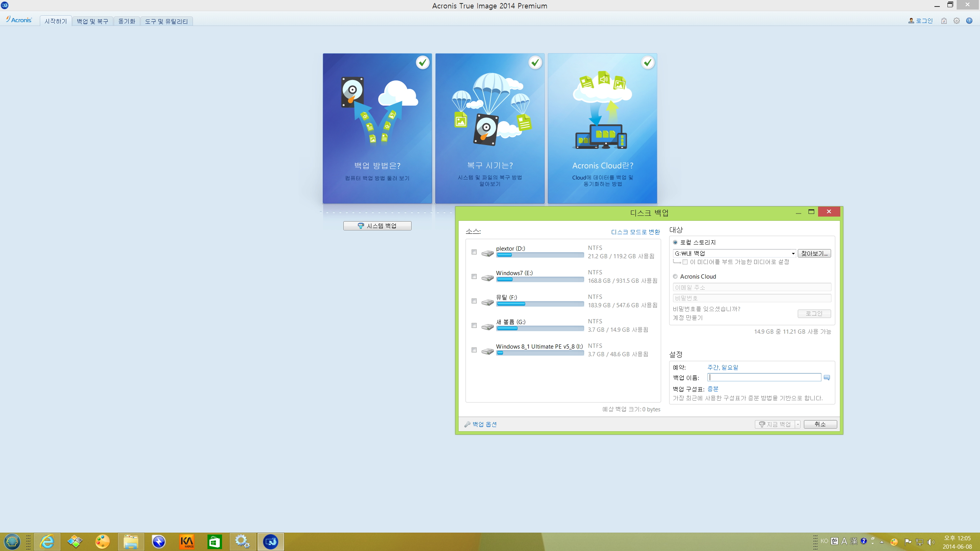
Task: Click the 계정 만들기 link
Action: pos(688,318)
